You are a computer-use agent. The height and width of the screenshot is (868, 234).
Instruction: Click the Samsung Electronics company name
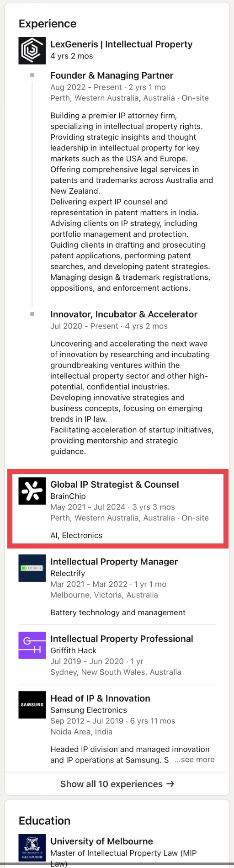tap(89, 710)
